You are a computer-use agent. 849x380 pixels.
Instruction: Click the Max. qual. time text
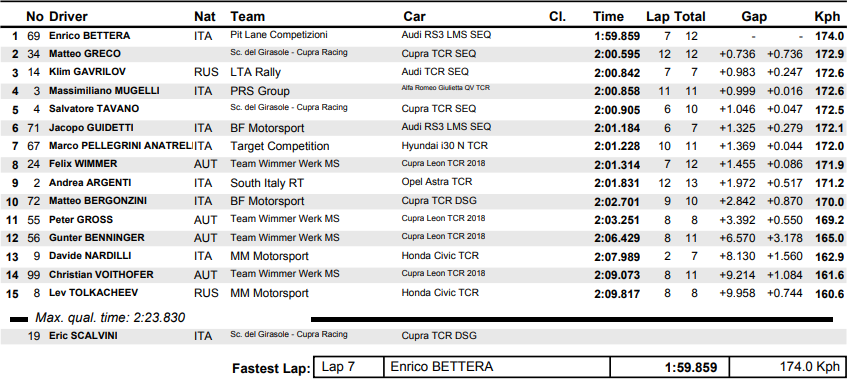click(110, 318)
